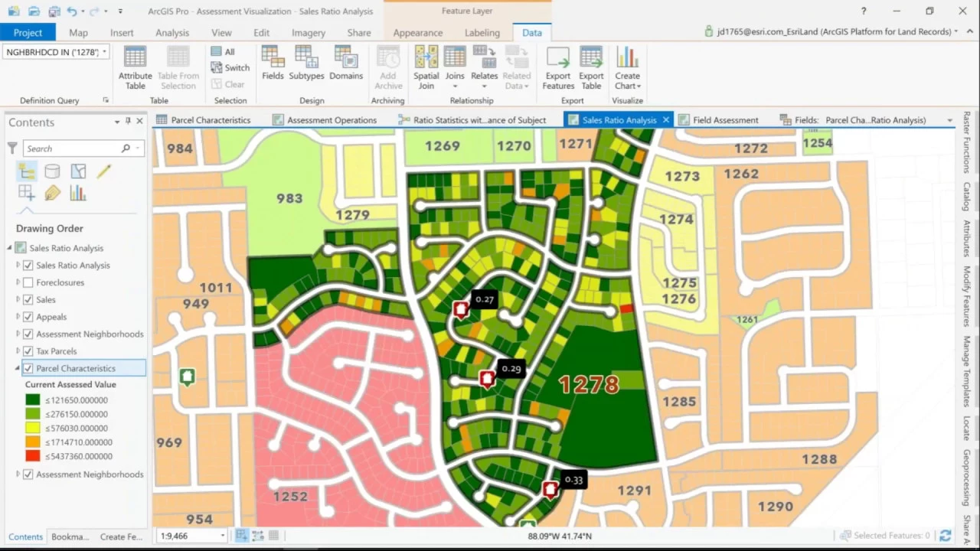
Task: Expand the Appeals layer
Action: tap(18, 317)
